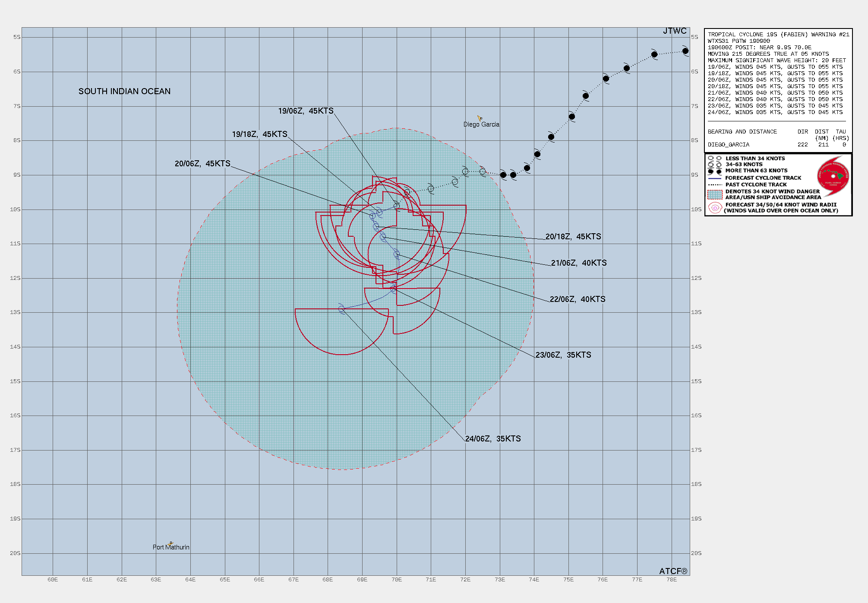
Task: Click the Port Mathurin location marker icon
Action: pyautogui.click(x=171, y=543)
